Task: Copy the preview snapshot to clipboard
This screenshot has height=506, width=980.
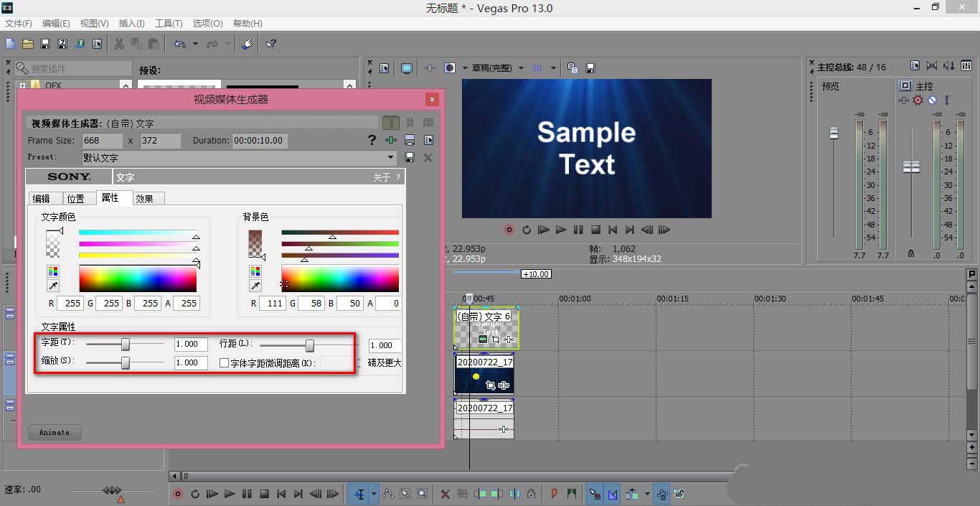Action: 573,68
